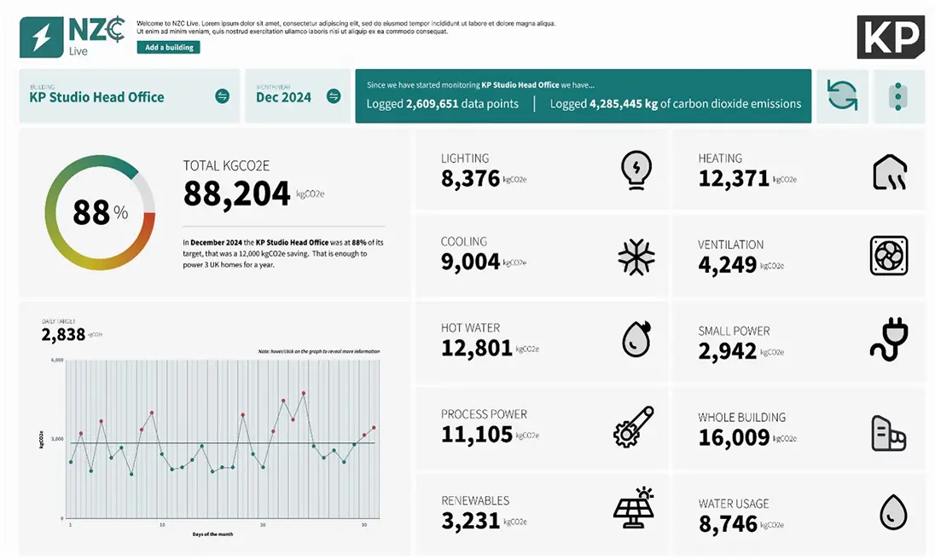Image resolution: width=935 pixels, height=560 pixels.
Task: Click the Process Power gear icon
Action: coord(633,426)
